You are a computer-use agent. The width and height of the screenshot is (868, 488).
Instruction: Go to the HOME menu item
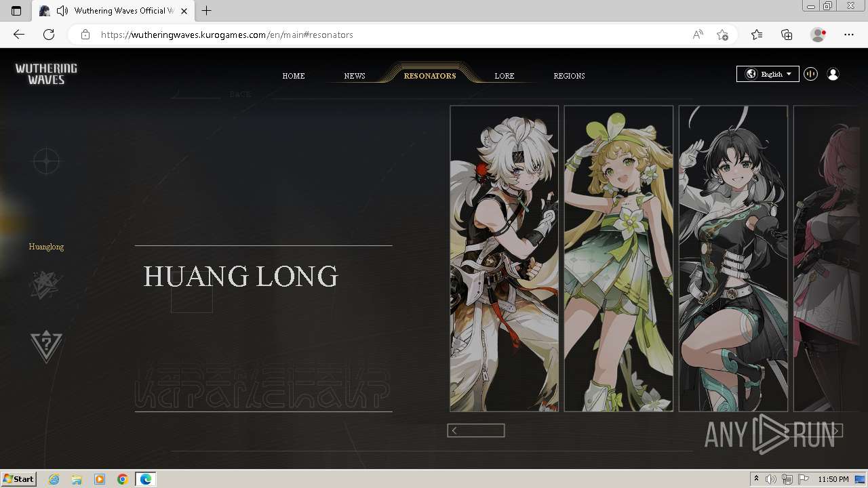coord(294,76)
